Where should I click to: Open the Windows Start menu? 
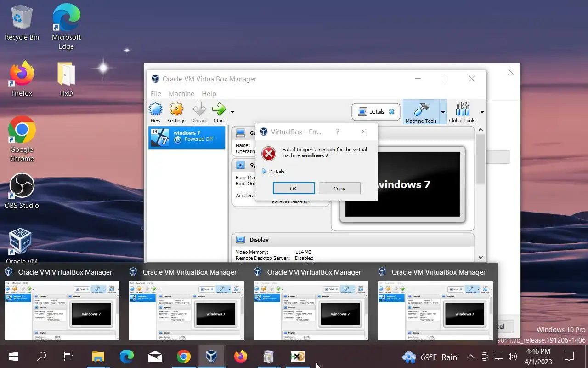point(13,356)
